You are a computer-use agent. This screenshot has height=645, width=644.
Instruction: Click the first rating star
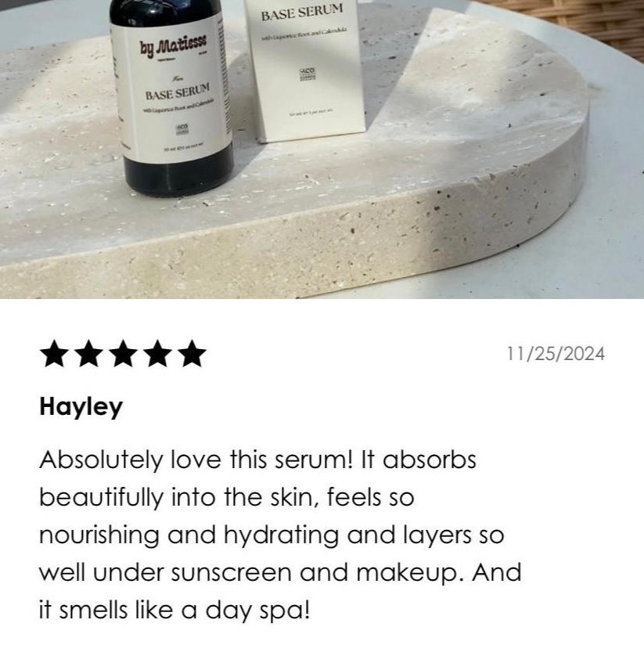54,353
